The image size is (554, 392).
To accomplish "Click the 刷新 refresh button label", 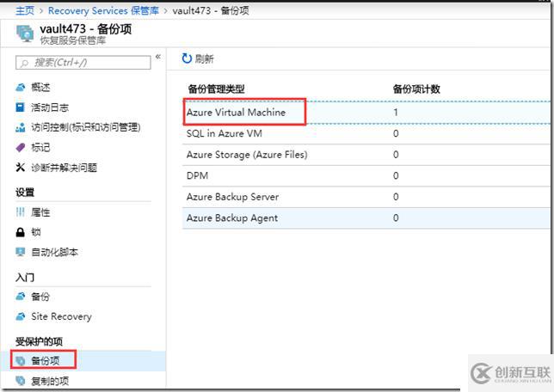I will [204, 58].
